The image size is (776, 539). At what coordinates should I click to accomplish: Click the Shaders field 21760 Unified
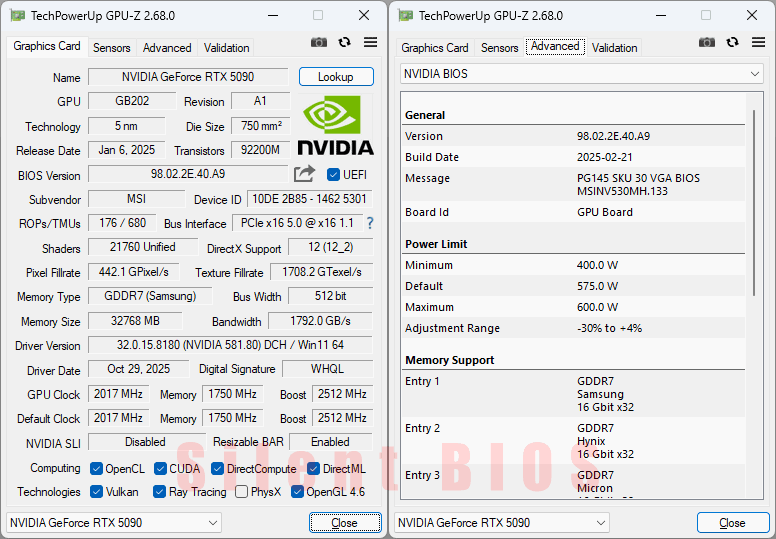tap(143, 247)
